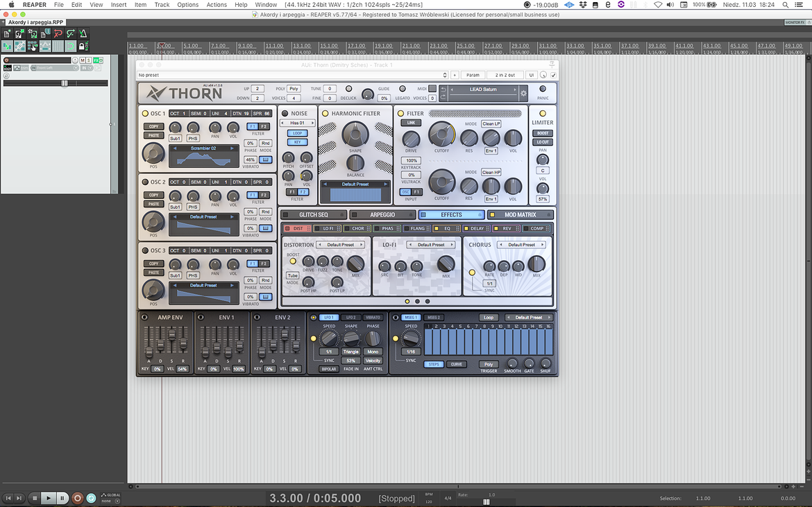The height and width of the screenshot is (507, 812).
Task: Open filter 2 mode Clean HP dropdown
Action: [491, 172]
